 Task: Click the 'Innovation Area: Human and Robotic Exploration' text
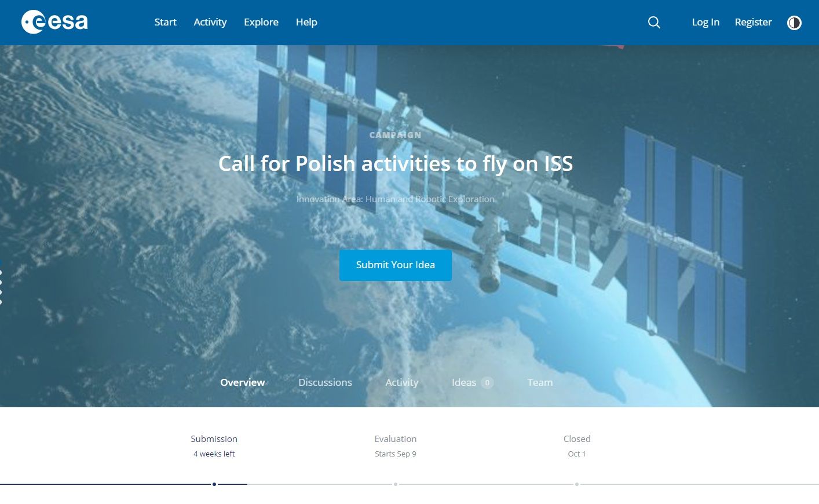tap(396, 199)
